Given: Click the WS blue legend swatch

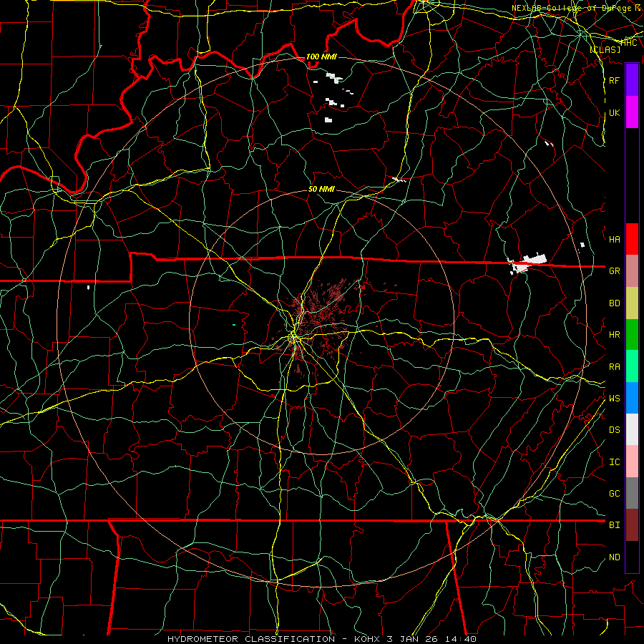Looking at the screenshot, I should [632, 398].
